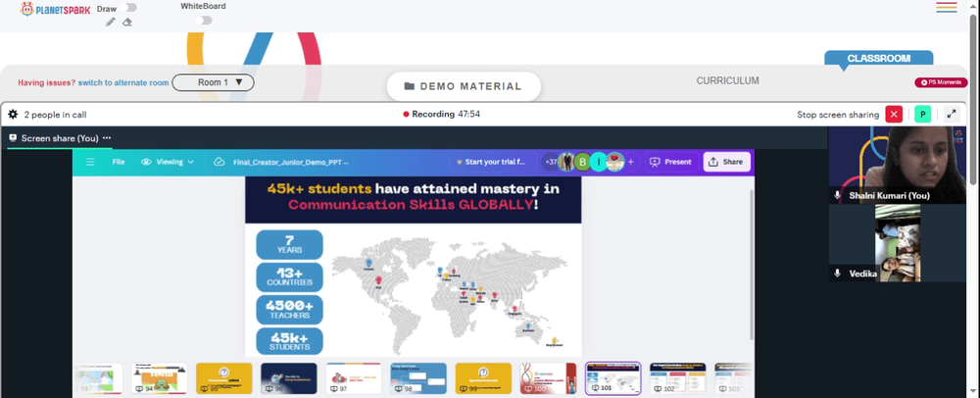This screenshot has height=398, width=980.
Task: Open Screen share three-dots options
Action: point(107,138)
